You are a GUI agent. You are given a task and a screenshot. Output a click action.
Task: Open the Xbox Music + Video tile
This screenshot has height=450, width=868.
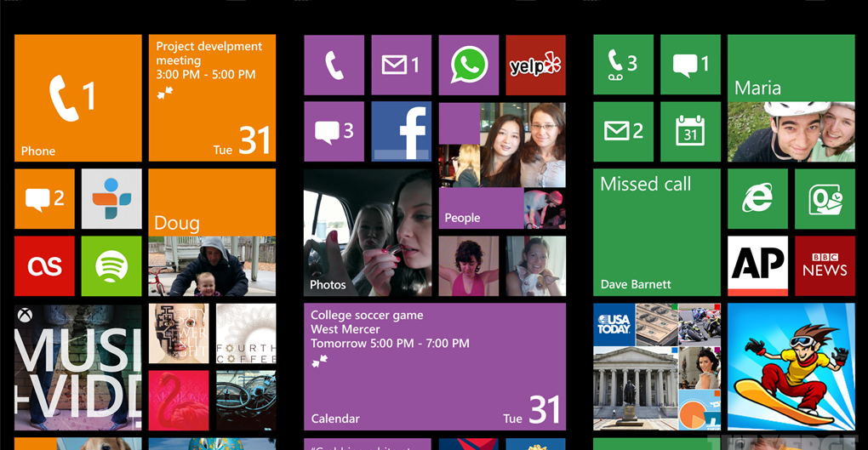point(78,367)
